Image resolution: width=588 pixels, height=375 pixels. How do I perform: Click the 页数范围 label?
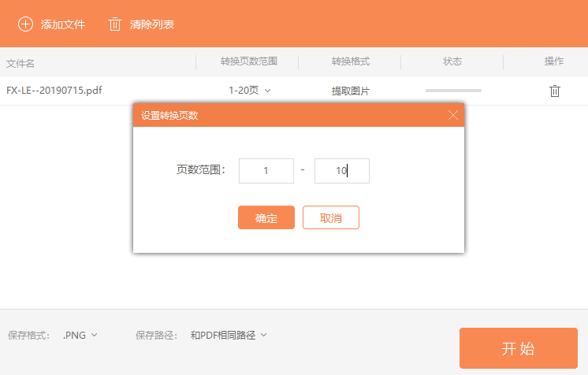tap(201, 169)
